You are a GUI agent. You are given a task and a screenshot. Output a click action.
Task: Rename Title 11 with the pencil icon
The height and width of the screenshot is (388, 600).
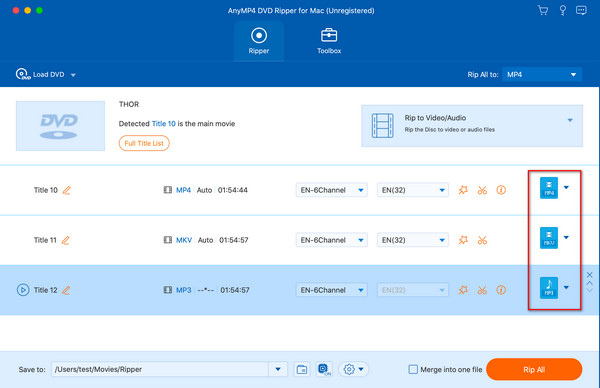click(65, 240)
